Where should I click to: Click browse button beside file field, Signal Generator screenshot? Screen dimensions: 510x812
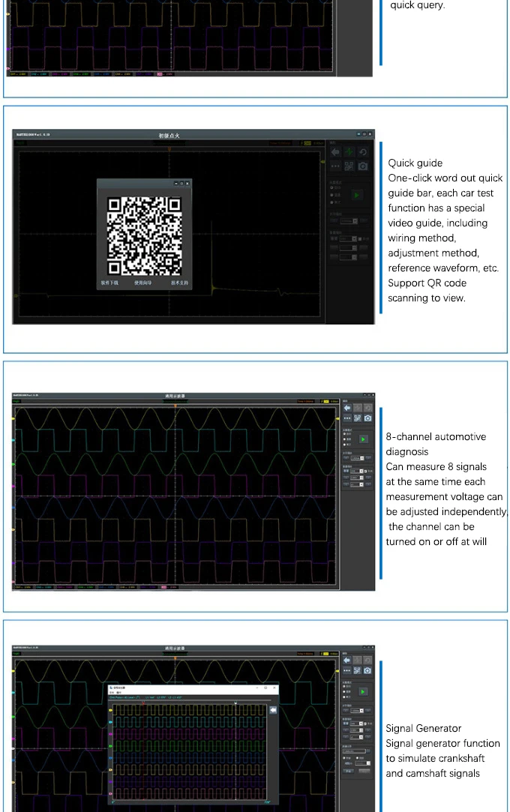point(368,751)
